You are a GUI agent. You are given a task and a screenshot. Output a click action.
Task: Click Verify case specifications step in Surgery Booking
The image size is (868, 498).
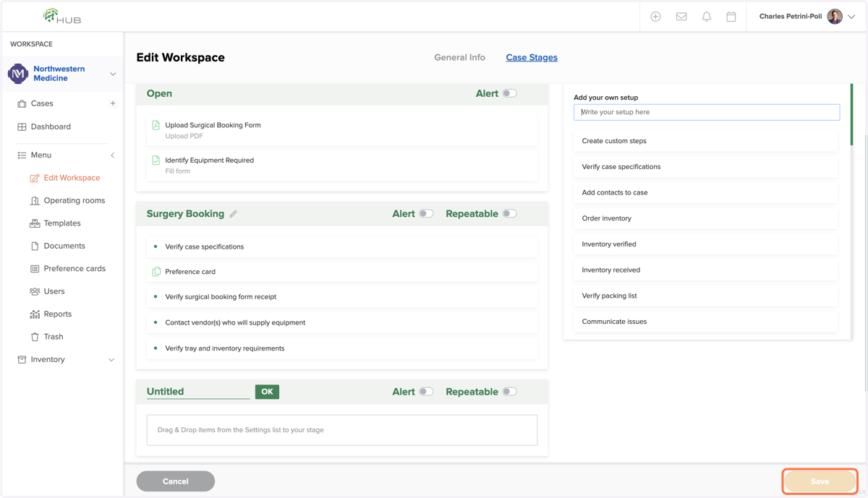pyautogui.click(x=342, y=246)
